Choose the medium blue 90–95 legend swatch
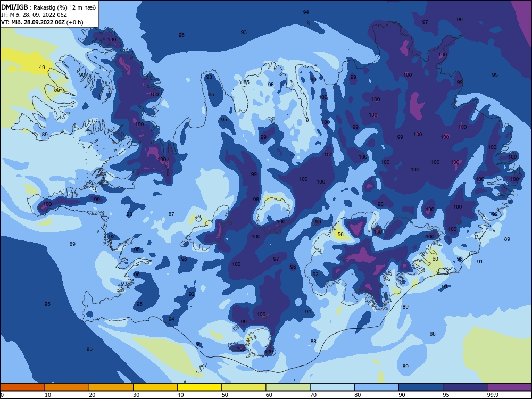This screenshot has height=399, width=532. coord(421,387)
